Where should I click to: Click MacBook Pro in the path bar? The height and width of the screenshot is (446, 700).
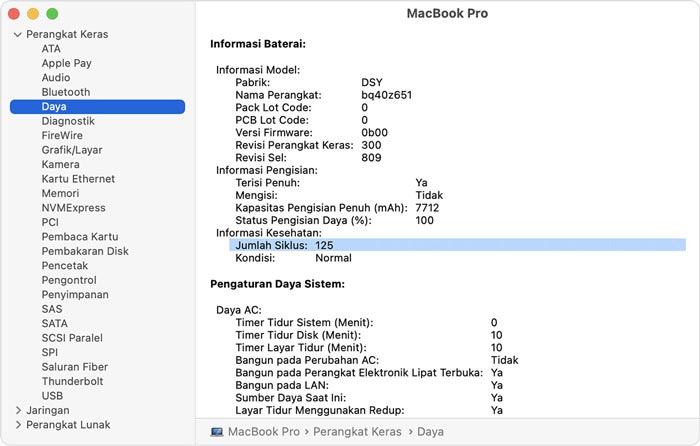(x=264, y=432)
